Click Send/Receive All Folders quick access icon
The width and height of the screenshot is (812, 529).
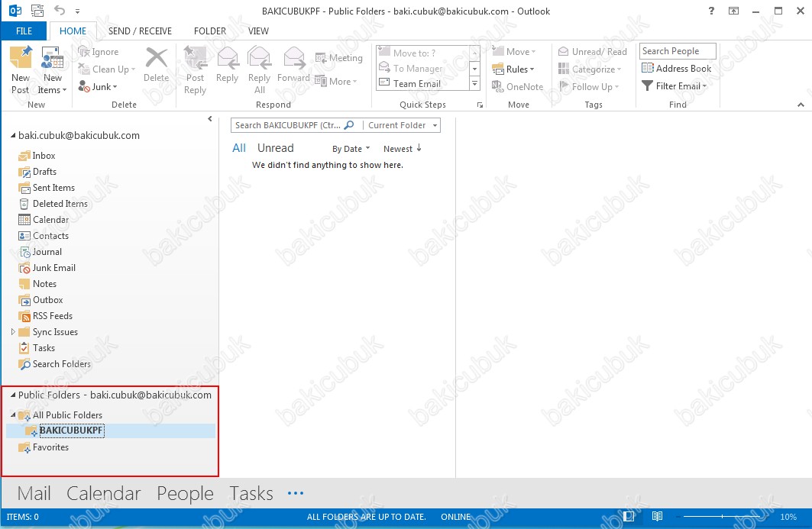(x=37, y=11)
